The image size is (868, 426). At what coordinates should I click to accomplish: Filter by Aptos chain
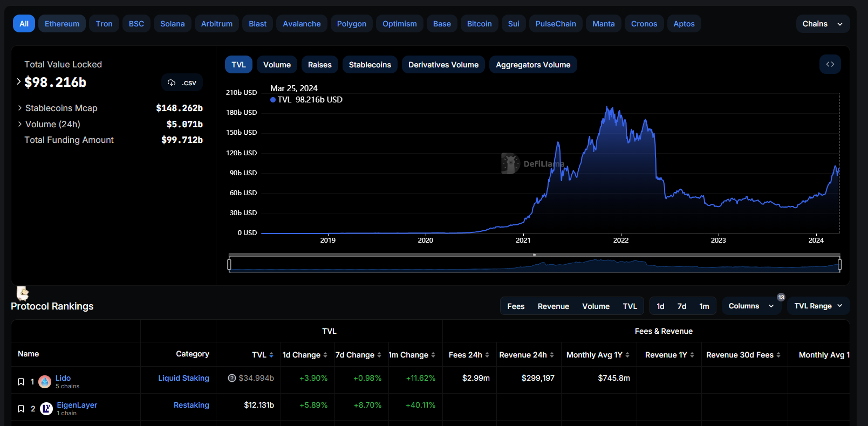click(x=684, y=24)
